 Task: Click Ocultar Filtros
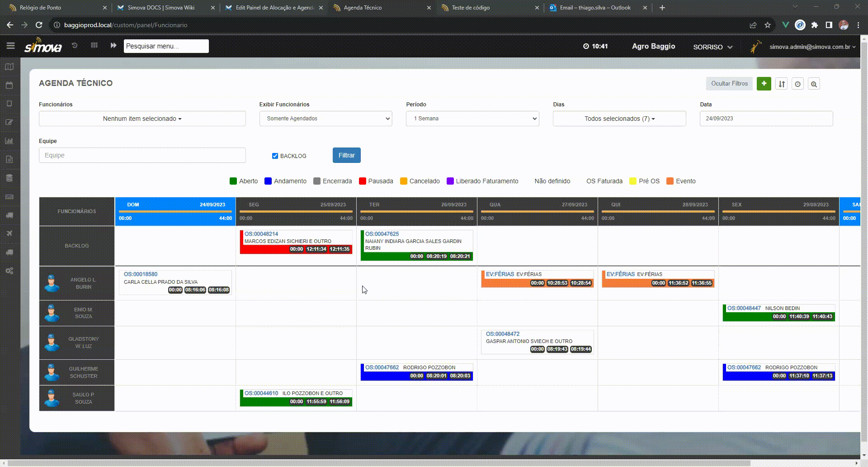point(729,84)
